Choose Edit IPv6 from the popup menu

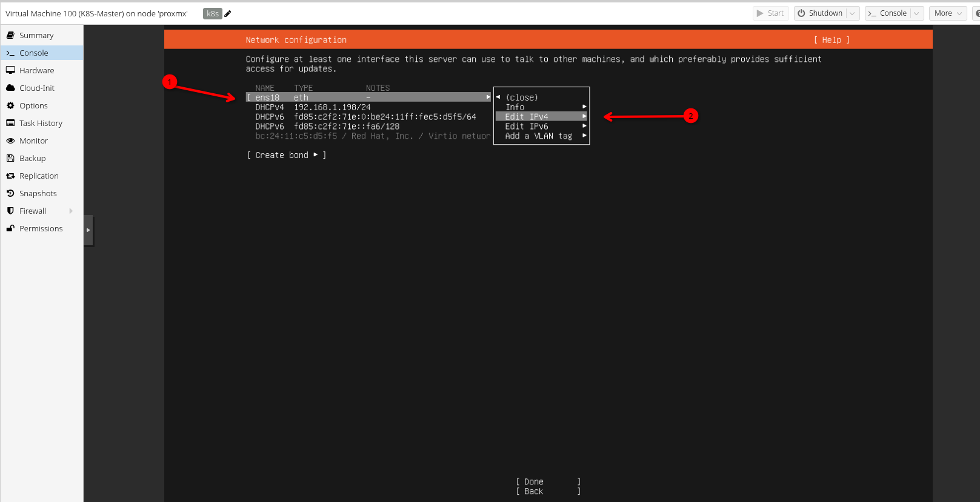541,126
